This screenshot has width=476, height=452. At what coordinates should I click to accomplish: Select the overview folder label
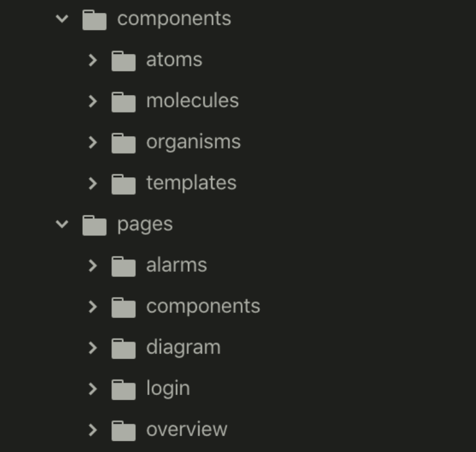tap(186, 430)
